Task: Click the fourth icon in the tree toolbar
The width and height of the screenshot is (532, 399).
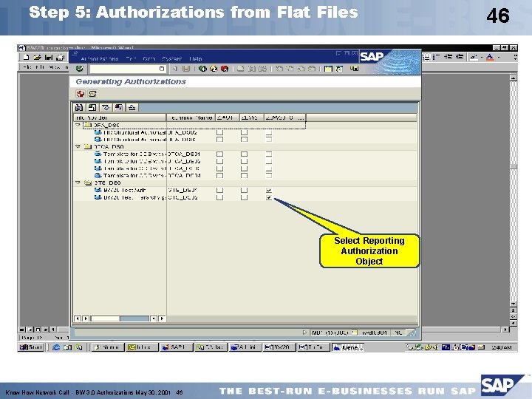Action: coord(118,108)
